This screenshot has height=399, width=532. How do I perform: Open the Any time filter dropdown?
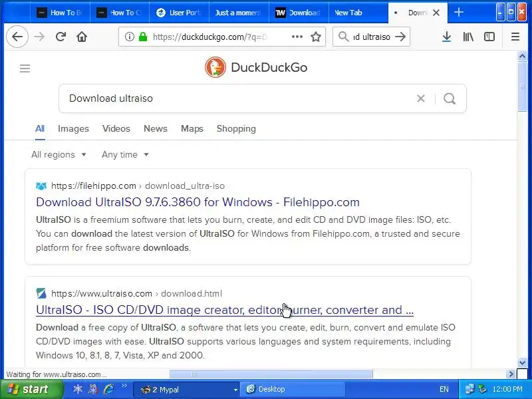coord(125,155)
